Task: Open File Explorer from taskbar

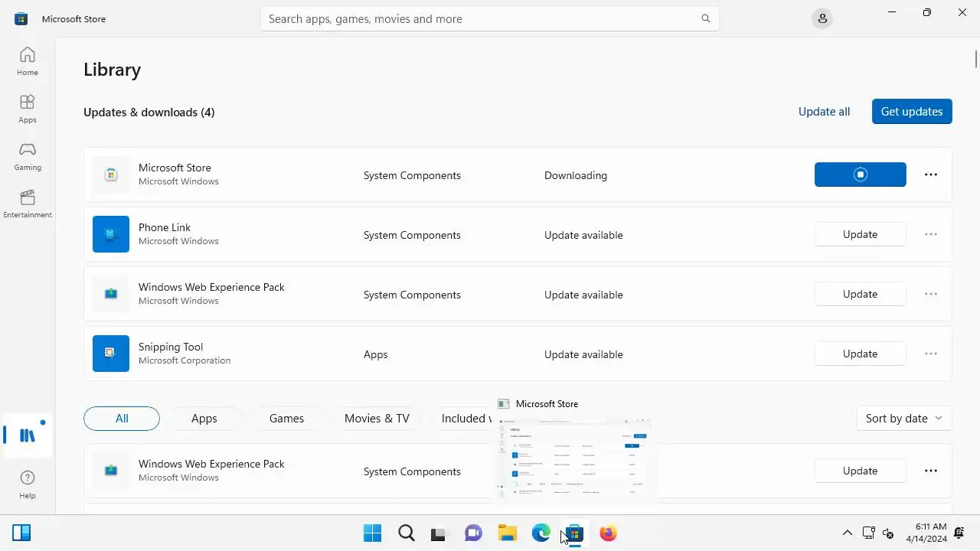Action: point(507,533)
